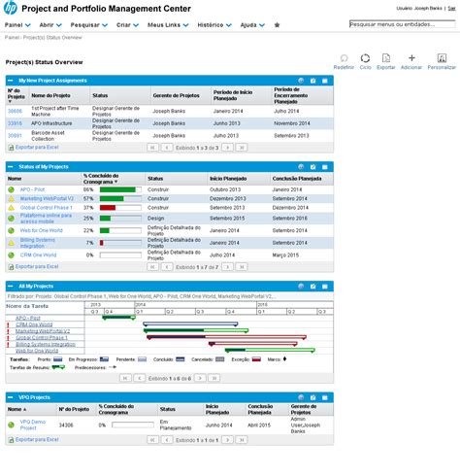This screenshot has height=476, width=460.
Task: Maximize the All My Projects portlet
Action: pos(325,287)
